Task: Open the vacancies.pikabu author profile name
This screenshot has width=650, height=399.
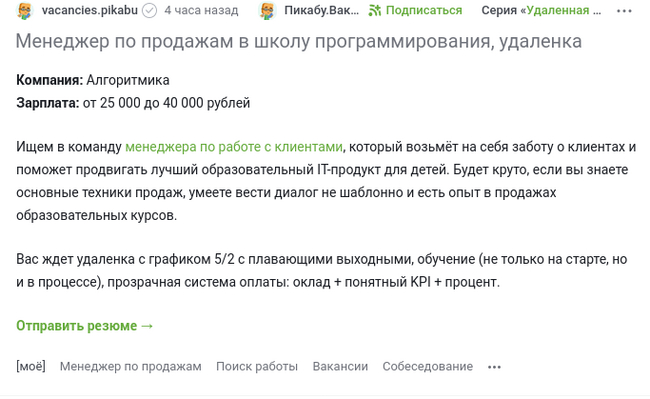Action: coord(90,10)
